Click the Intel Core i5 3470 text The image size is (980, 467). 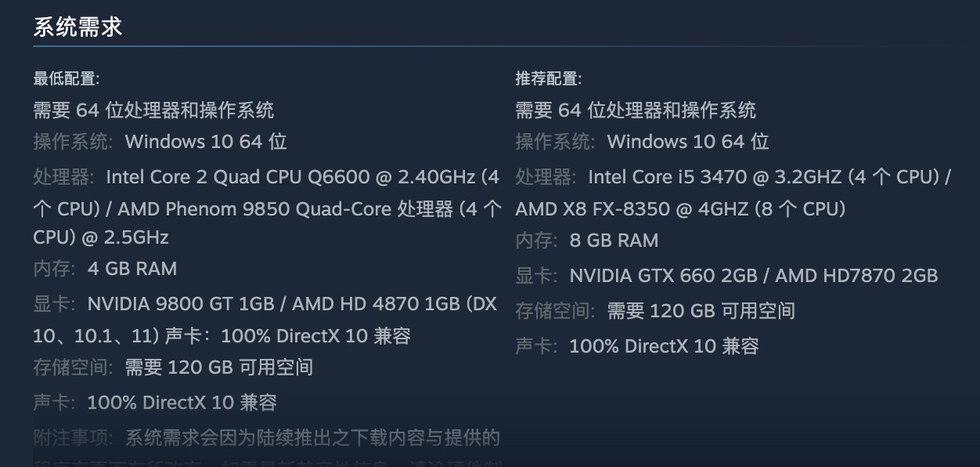[668, 177]
